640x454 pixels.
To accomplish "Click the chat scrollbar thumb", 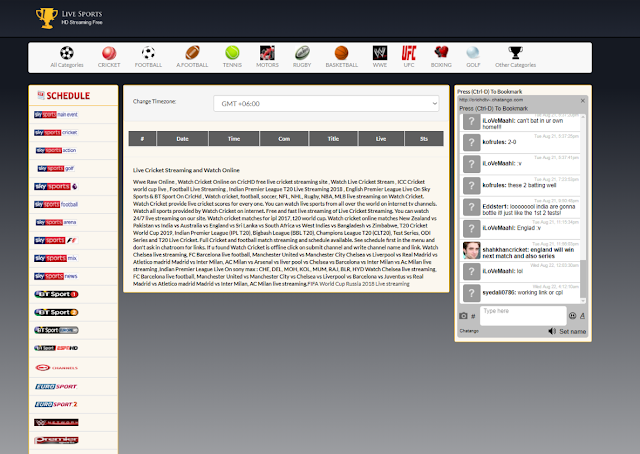I will (x=583, y=280).
